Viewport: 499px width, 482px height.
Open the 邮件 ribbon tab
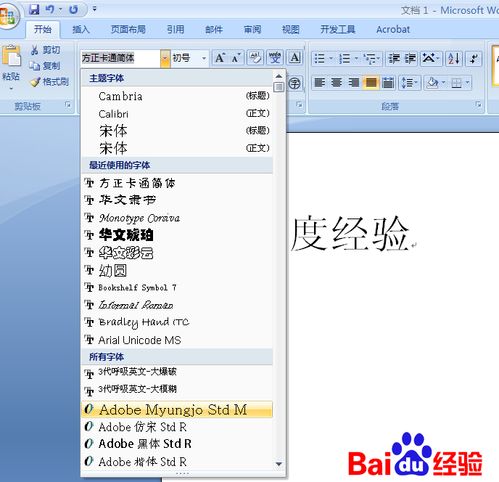(x=214, y=29)
